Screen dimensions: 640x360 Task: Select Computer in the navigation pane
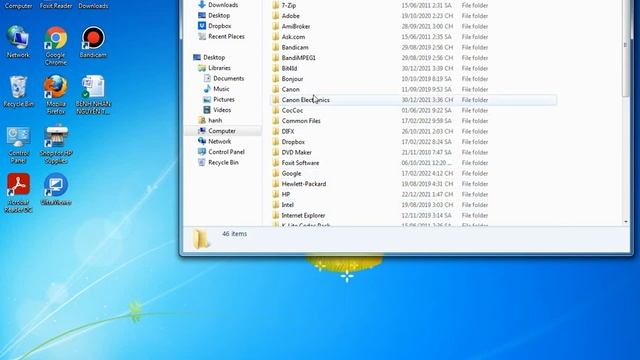coord(222,131)
